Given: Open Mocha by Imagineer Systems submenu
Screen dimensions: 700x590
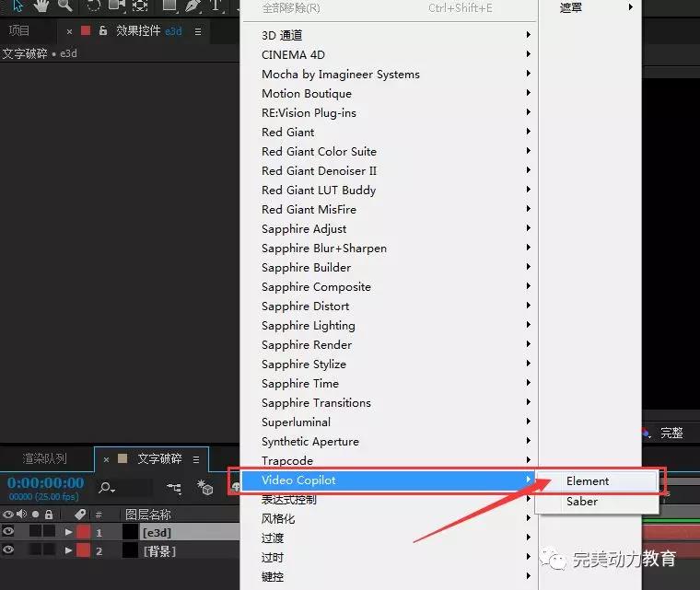Looking at the screenshot, I should point(388,74).
